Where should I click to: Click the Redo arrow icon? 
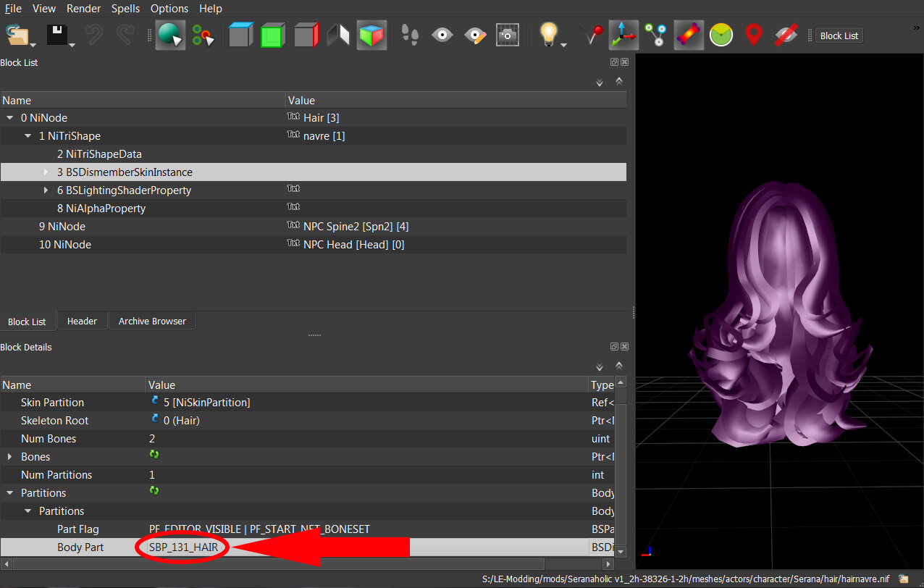point(125,35)
